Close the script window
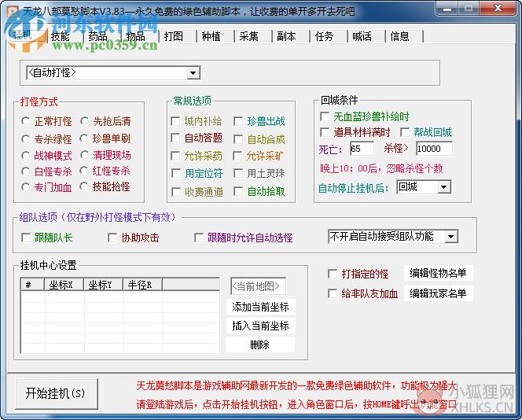This screenshot has width=522, height=420. click(x=498, y=9)
